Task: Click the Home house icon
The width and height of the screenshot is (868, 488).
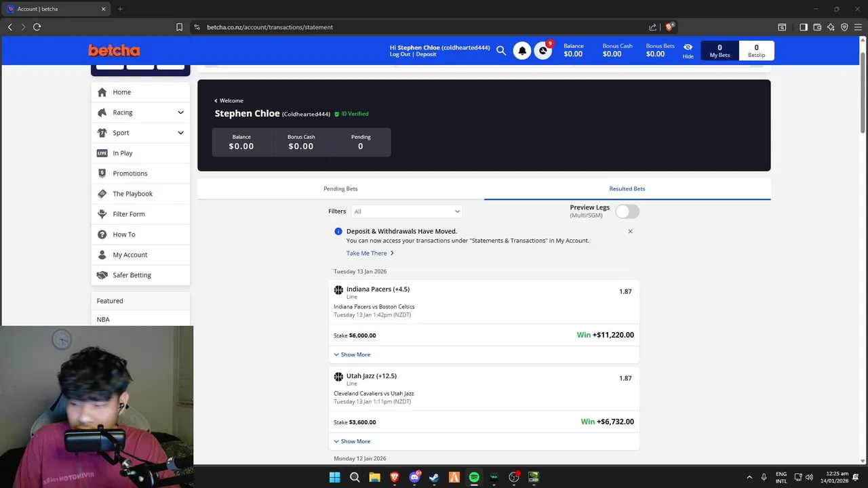Action: (102, 92)
